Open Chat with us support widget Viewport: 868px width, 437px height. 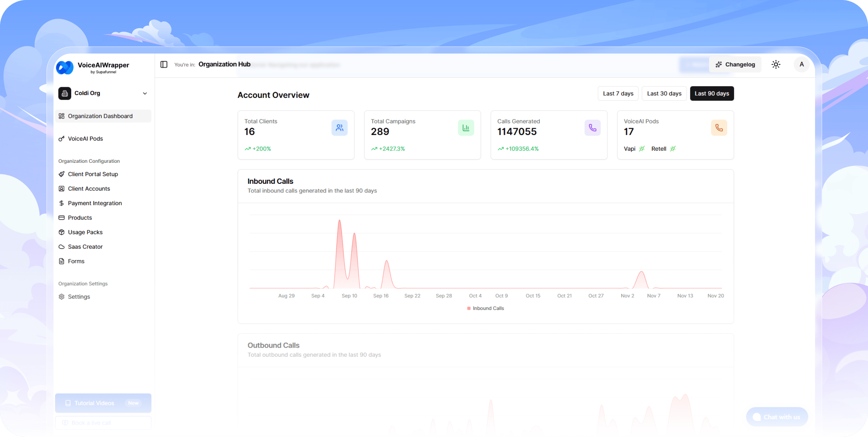click(x=777, y=417)
